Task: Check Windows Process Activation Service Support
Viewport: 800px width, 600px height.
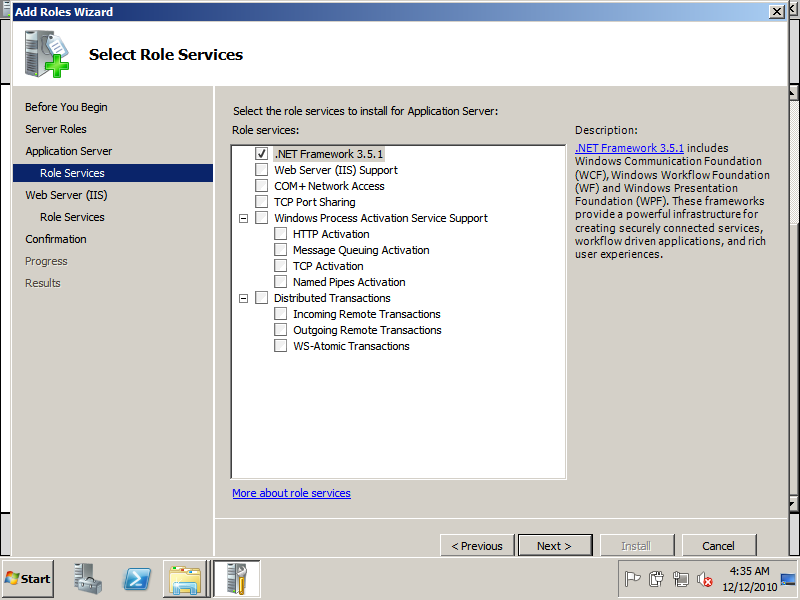Action: [x=261, y=218]
